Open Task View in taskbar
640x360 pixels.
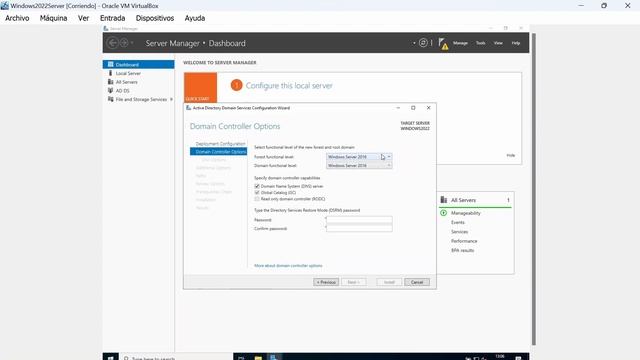(241, 357)
